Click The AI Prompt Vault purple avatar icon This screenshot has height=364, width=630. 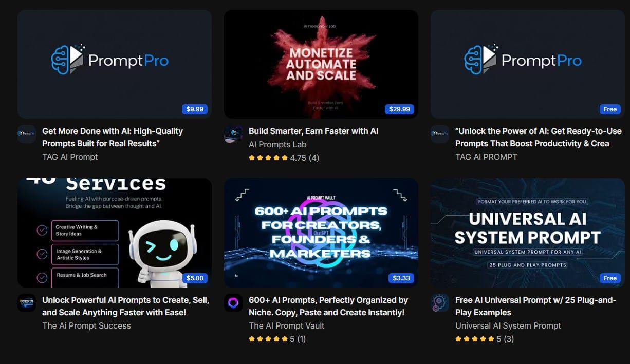click(x=233, y=303)
